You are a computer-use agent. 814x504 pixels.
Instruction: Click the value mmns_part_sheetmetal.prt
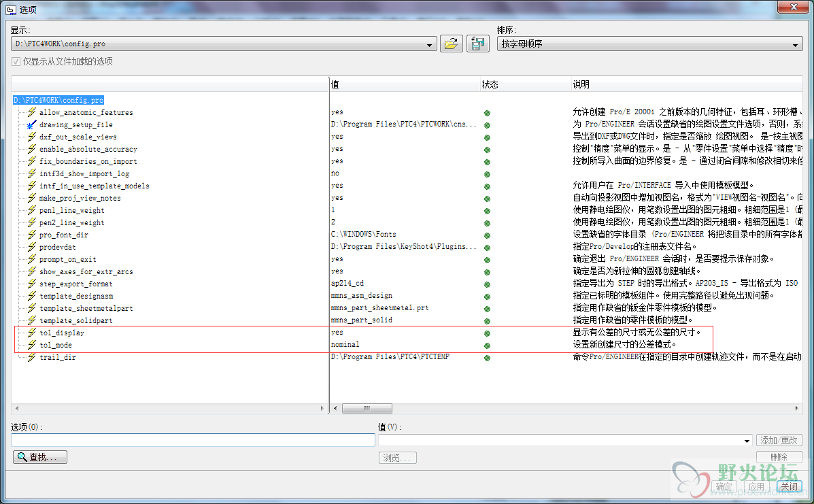[380, 308]
